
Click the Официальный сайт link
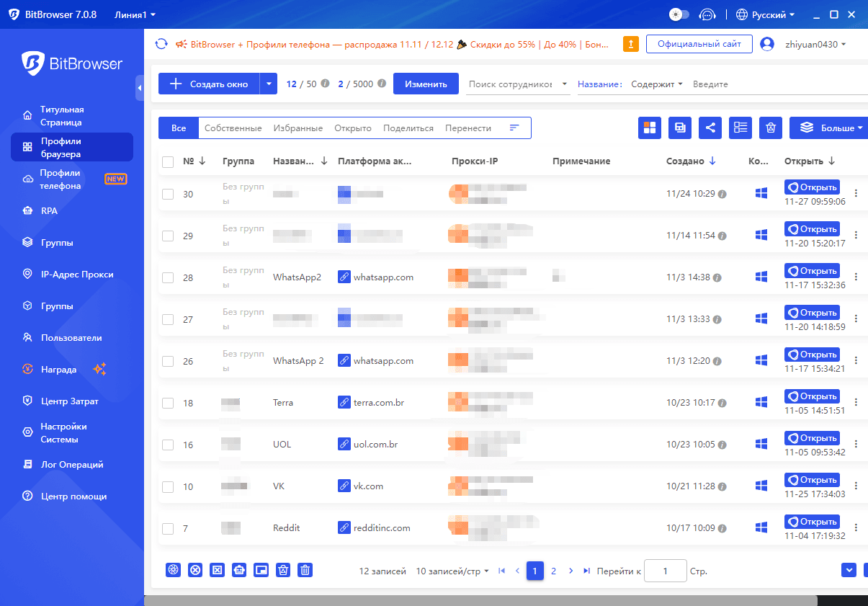698,44
